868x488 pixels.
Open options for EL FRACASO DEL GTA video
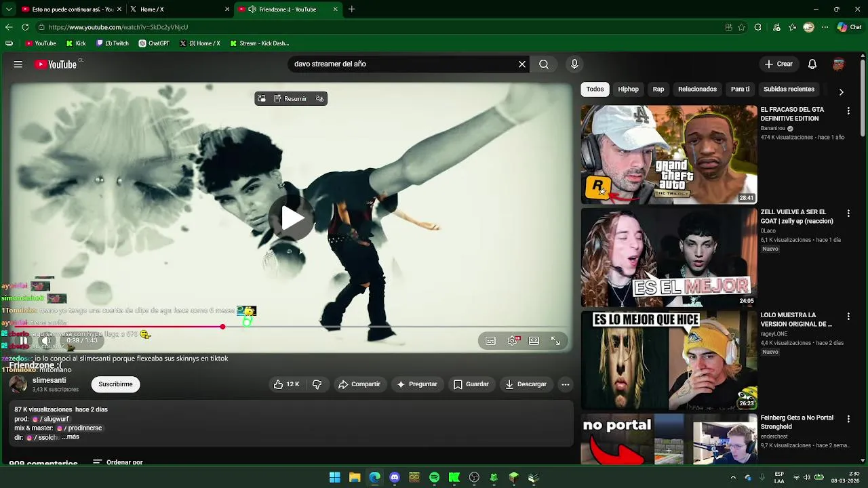[848, 110]
